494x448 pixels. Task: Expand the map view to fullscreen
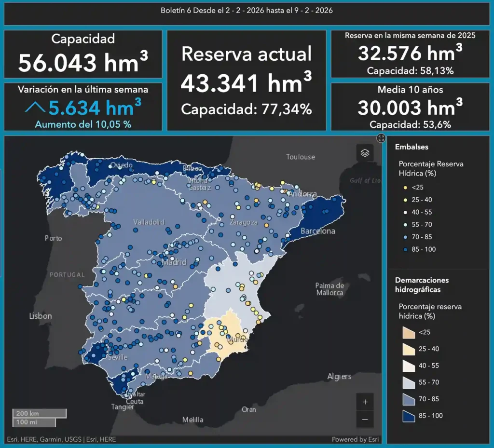[x=381, y=138]
